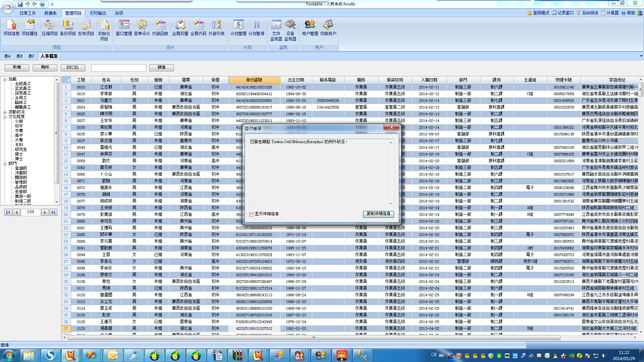Toggle 显示详细信息 checkbox in error dialog
This screenshot has height=362, width=644.
pos(251,214)
